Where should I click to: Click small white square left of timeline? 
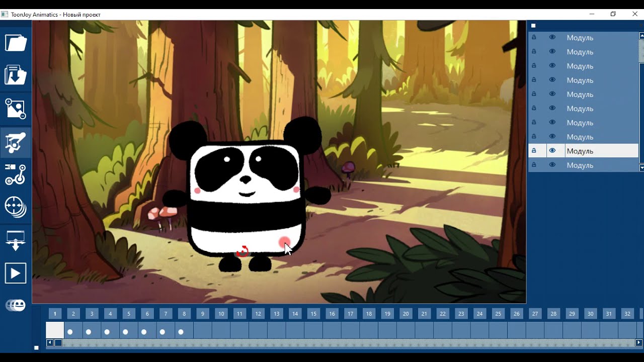[36, 347]
